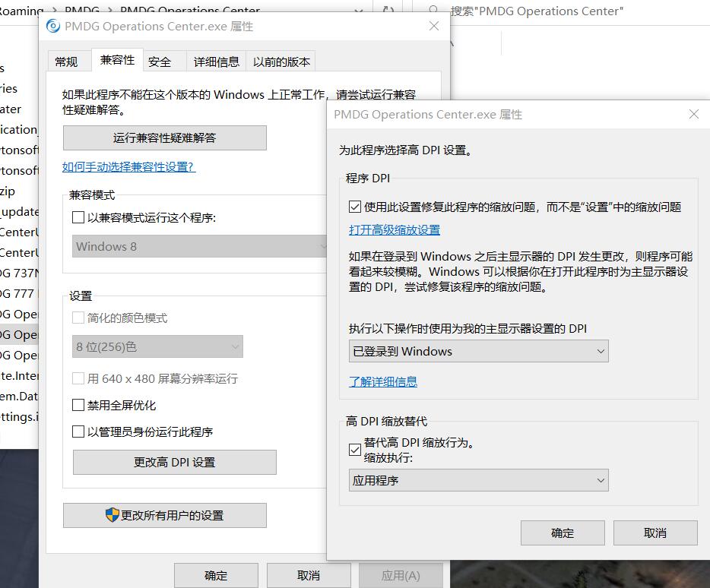Enable 以兼容模式运行这个程序 checkbox
Image resolution: width=710 pixels, height=588 pixels.
[x=78, y=217]
